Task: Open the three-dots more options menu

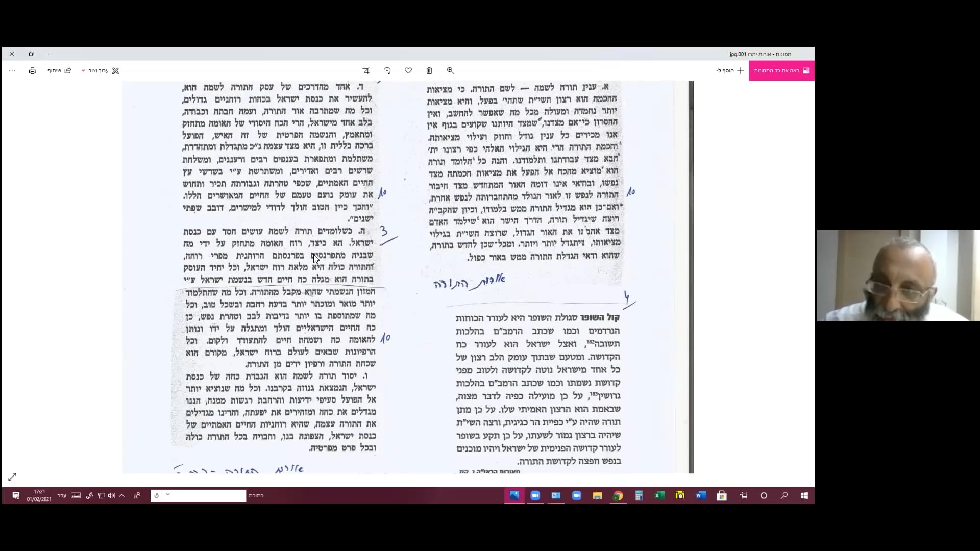Action: click(12, 71)
